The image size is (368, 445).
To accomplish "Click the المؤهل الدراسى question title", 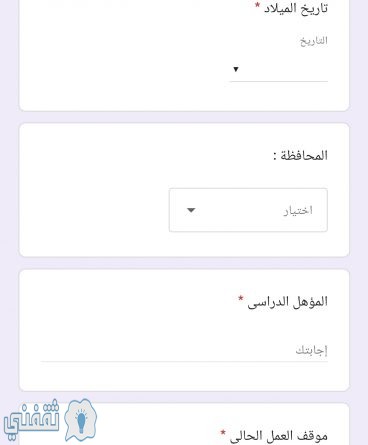I will 288,302.
